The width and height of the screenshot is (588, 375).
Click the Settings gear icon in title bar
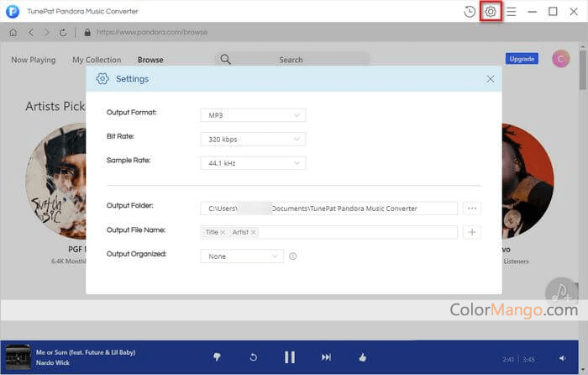click(491, 12)
